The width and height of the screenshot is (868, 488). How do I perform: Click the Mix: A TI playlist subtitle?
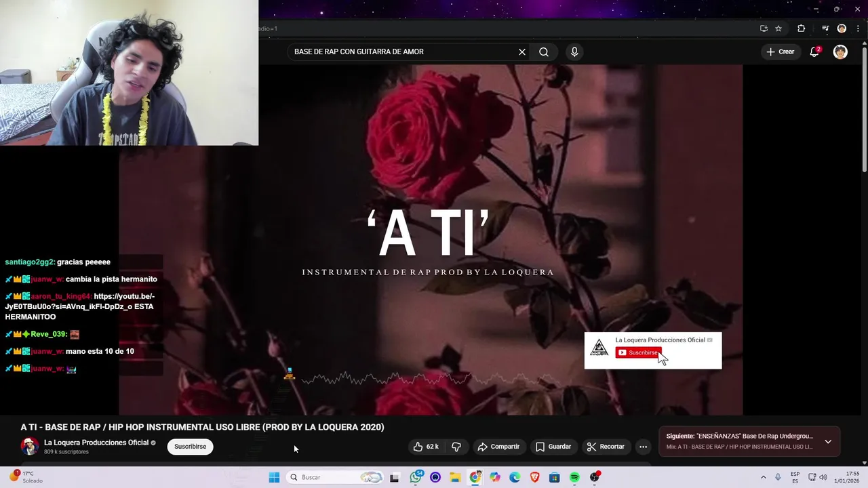[x=739, y=447]
